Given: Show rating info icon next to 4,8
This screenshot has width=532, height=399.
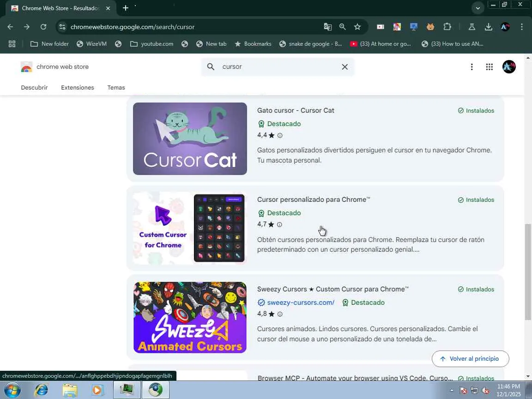Looking at the screenshot, I should click(280, 314).
